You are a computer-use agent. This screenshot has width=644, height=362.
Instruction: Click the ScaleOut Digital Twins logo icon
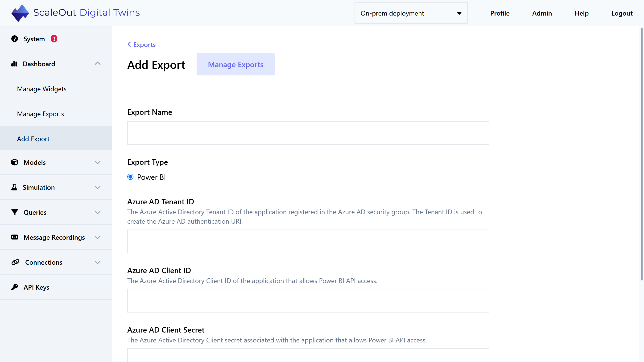[20, 13]
